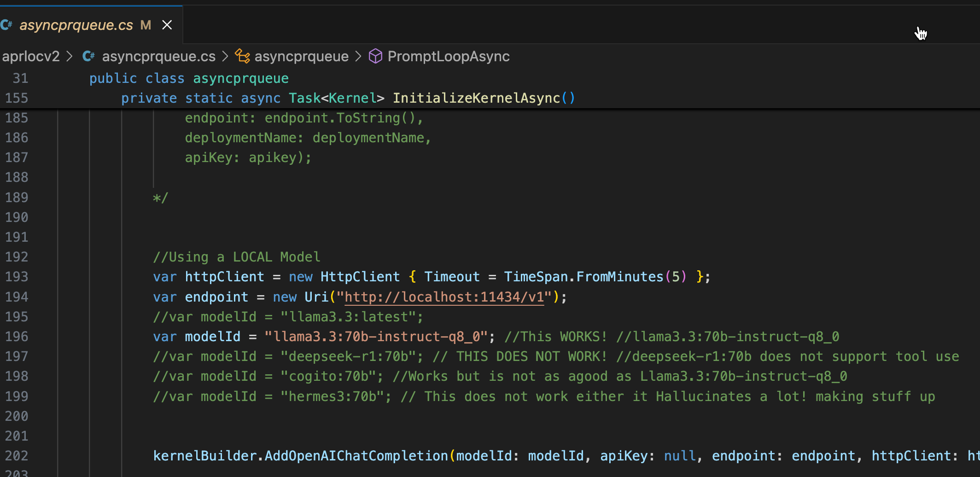980x477 pixels.
Task: Click the C# icon in the breadcrumb
Action: 88,57
